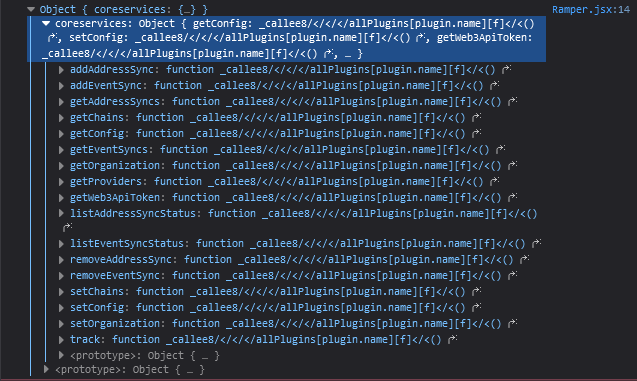Expand the getWeb3ApiToken function entry
Screen dimensions: 637x381
coord(61,197)
